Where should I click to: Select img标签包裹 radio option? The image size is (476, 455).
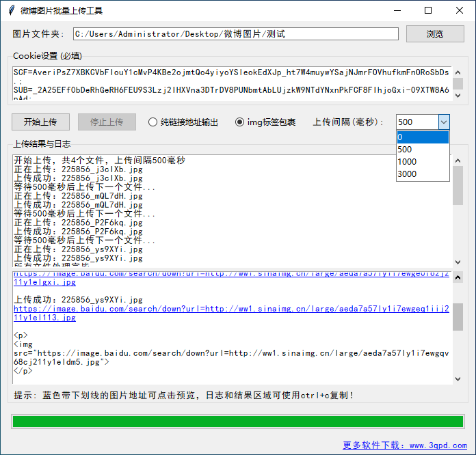coord(265,122)
